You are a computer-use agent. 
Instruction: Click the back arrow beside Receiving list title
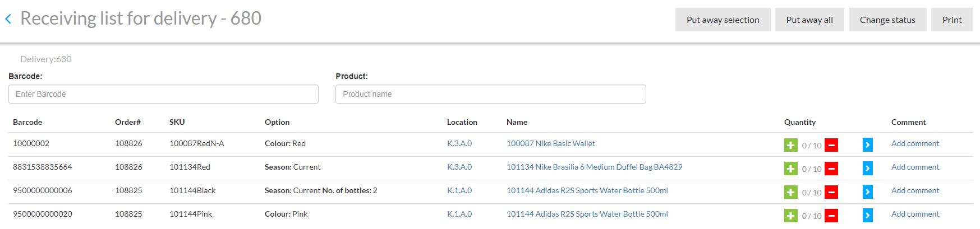8,19
